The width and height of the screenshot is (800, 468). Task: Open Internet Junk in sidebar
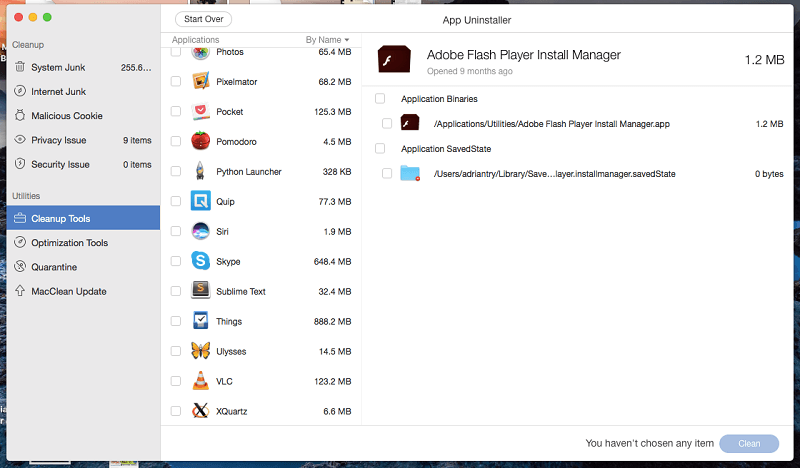click(84, 91)
